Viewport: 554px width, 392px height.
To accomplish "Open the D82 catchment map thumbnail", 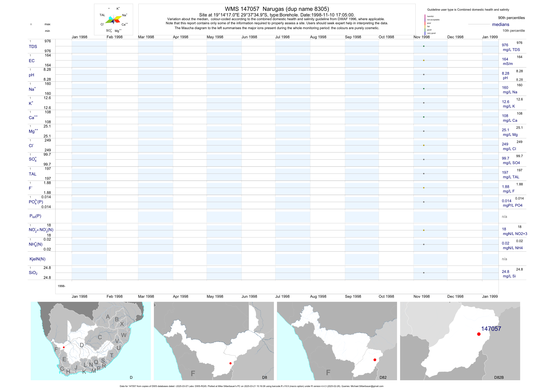I will pyautogui.click(x=337, y=341).
